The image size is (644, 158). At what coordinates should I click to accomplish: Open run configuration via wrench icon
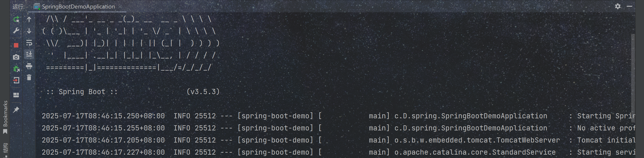click(16, 30)
